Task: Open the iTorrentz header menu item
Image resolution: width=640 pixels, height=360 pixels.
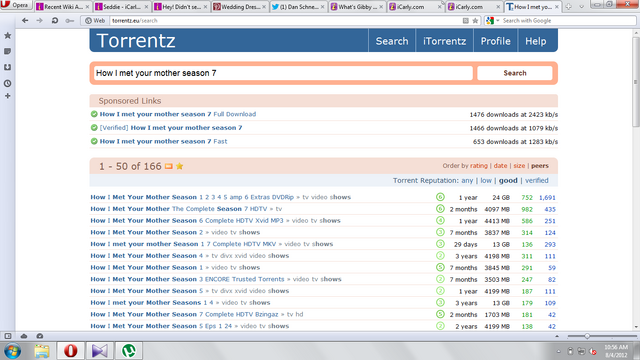Action: 444,41
